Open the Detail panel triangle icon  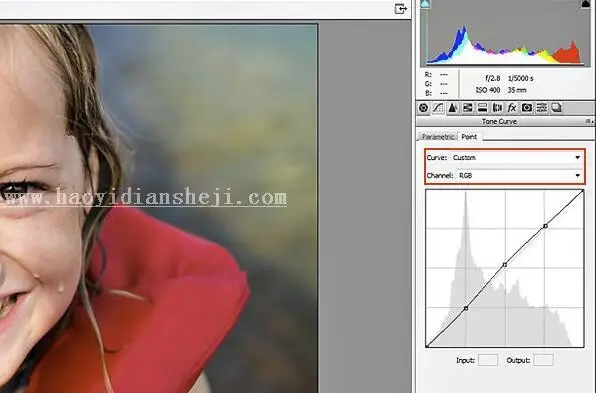point(453,108)
